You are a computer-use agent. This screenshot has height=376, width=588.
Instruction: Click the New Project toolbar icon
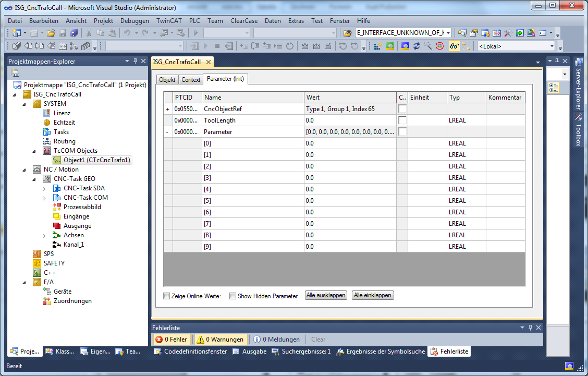tap(17, 33)
